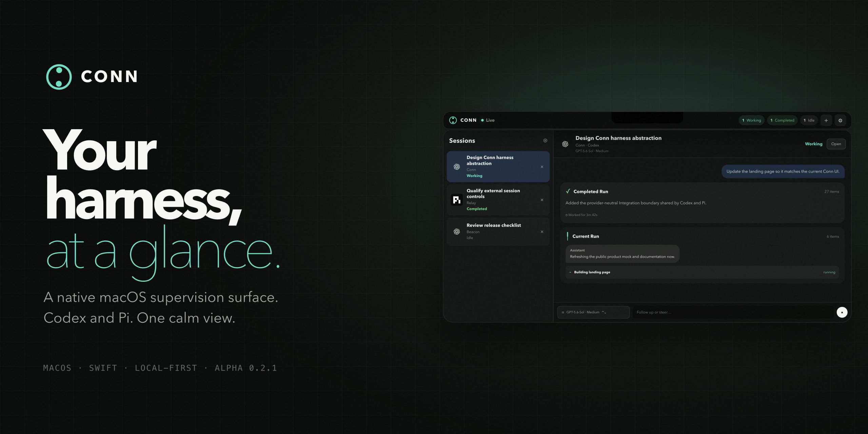
Task: Click the Live status indicator
Action: (x=488, y=120)
